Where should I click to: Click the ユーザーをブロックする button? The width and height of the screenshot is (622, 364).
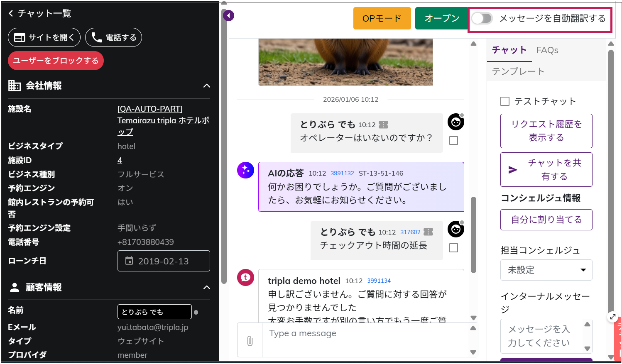pyautogui.click(x=56, y=61)
